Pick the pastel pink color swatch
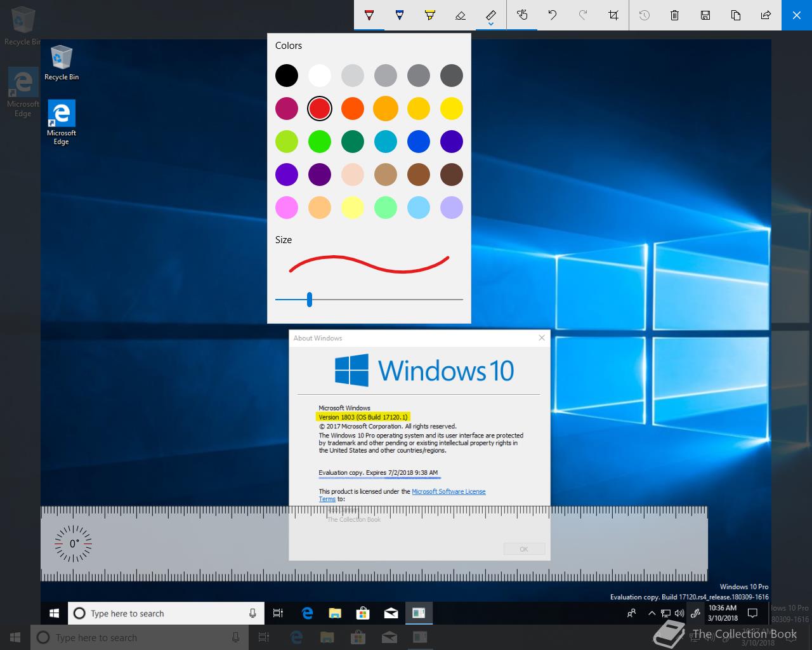The image size is (812, 650). coord(287,208)
